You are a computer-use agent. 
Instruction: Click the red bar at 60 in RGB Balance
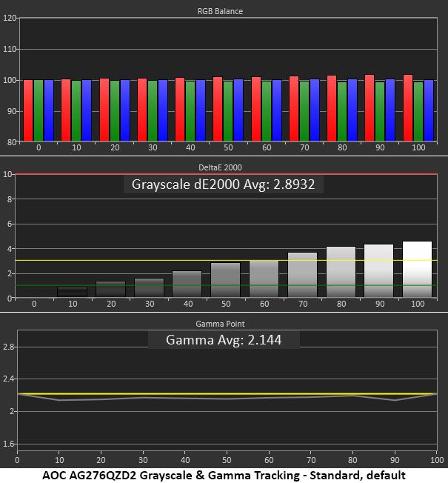256,109
